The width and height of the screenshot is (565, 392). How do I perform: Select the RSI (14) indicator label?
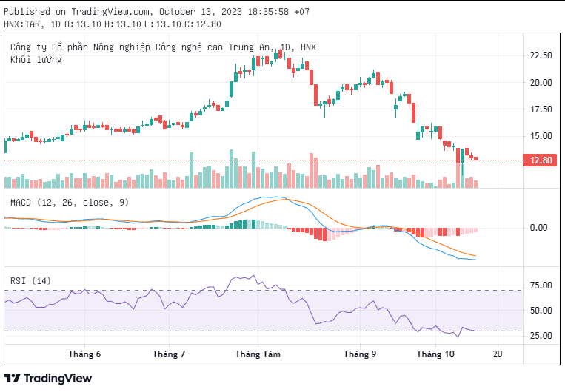[x=30, y=280]
